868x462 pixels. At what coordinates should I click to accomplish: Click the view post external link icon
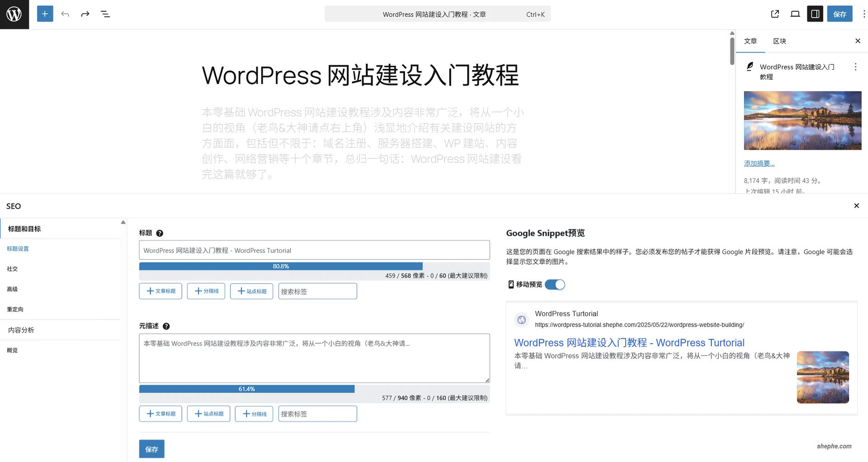tap(775, 14)
